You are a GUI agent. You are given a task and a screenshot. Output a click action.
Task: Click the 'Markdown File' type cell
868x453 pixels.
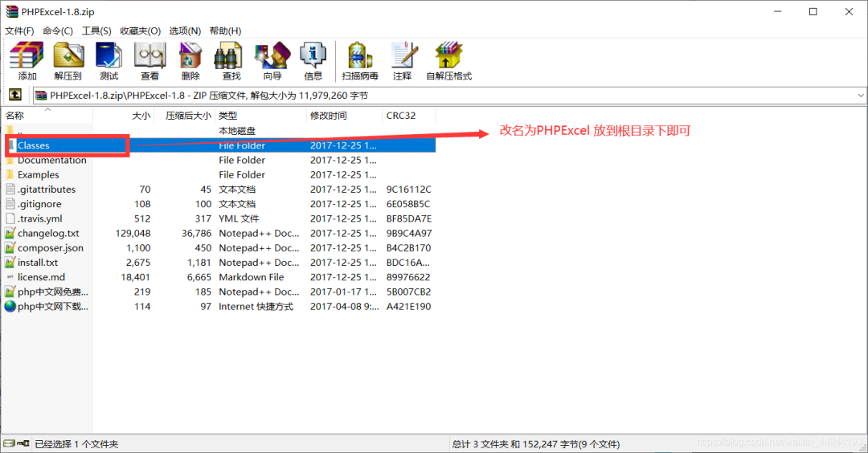click(252, 276)
